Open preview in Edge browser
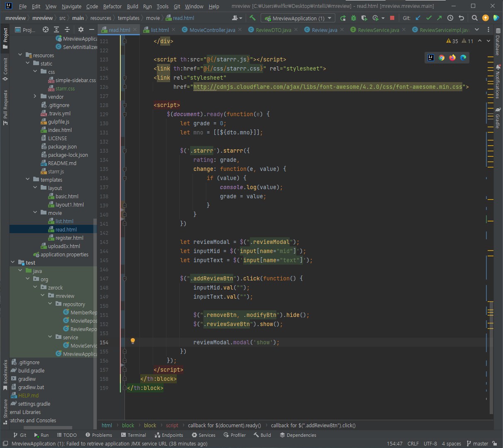This screenshot has height=448, width=503. [x=463, y=58]
